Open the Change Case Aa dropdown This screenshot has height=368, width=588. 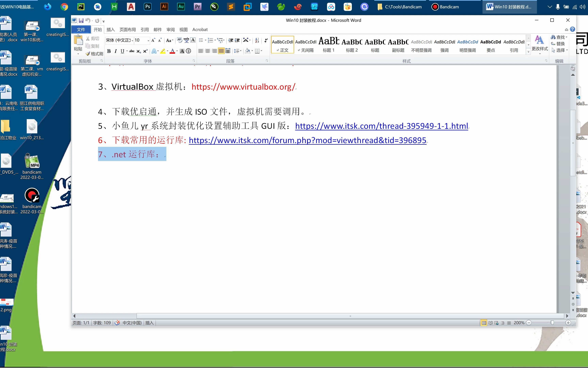click(169, 40)
